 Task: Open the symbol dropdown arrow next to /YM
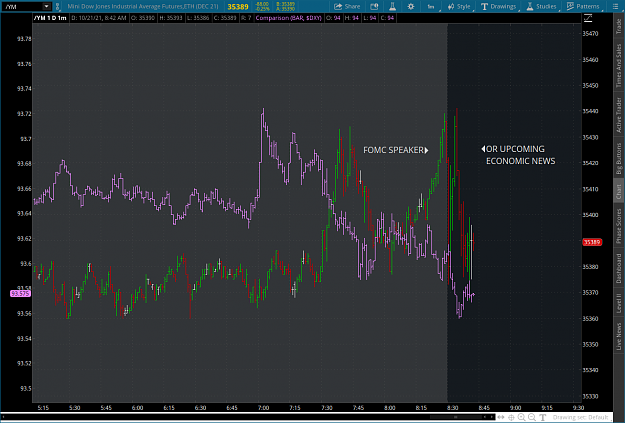[x=47, y=6]
